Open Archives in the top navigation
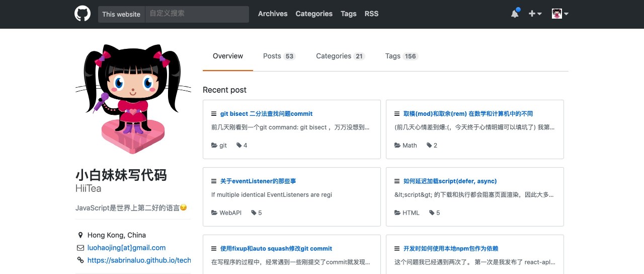The height and width of the screenshot is (274, 644). coord(273,14)
